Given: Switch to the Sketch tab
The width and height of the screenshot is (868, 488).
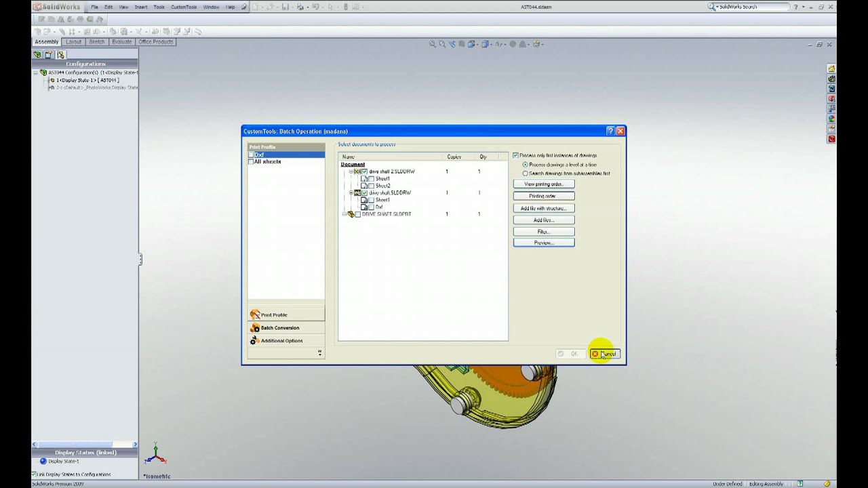Looking at the screenshot, I should click(97, 42).
